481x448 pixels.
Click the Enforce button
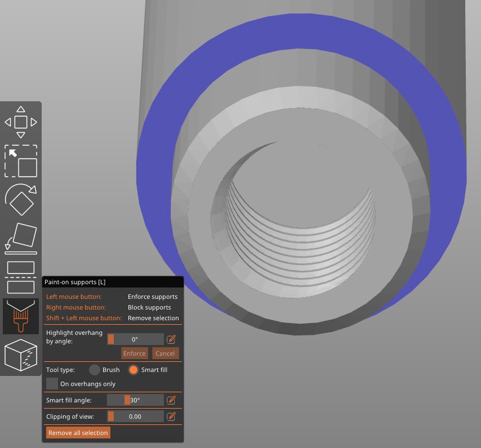point(135,353)
